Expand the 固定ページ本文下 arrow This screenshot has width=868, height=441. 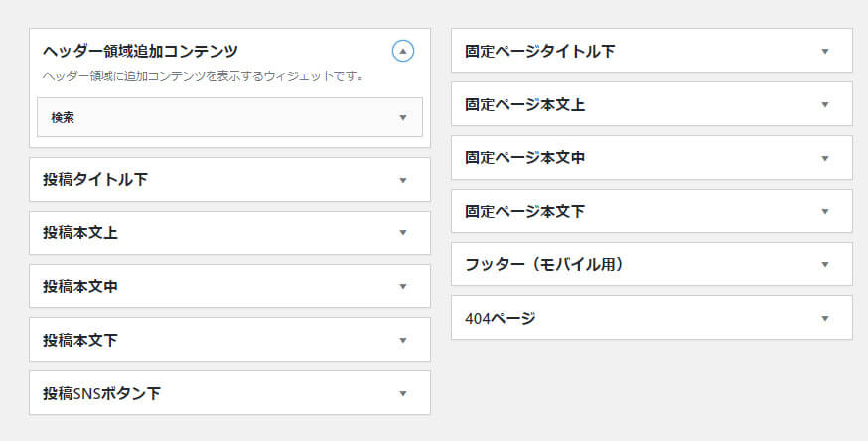825,211
